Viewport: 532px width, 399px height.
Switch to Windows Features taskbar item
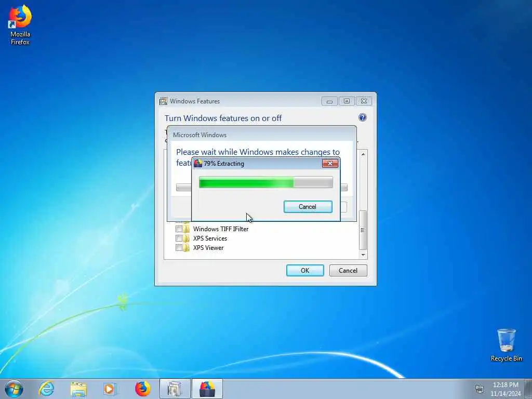[x=175, y=389]
